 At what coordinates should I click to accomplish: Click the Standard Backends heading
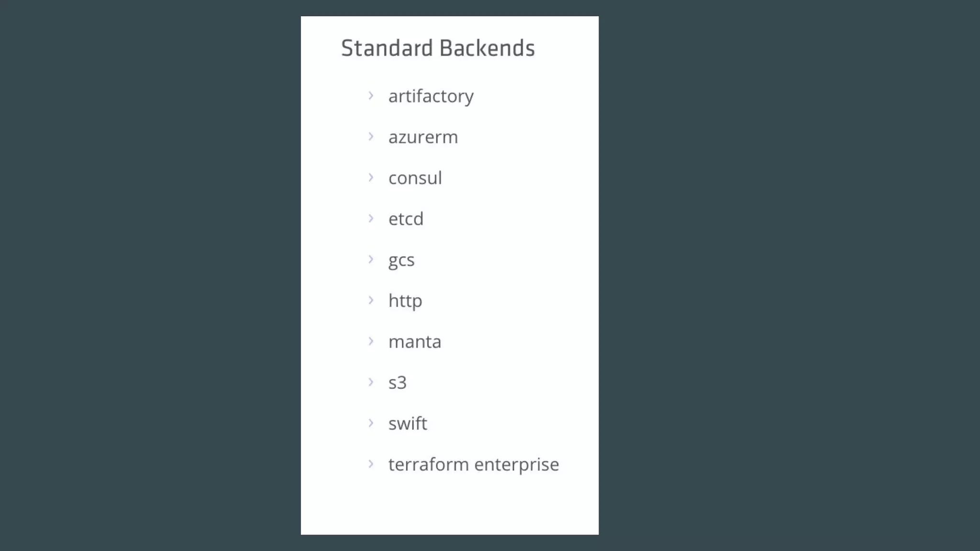pyautogui.click(x=438, y=48)
